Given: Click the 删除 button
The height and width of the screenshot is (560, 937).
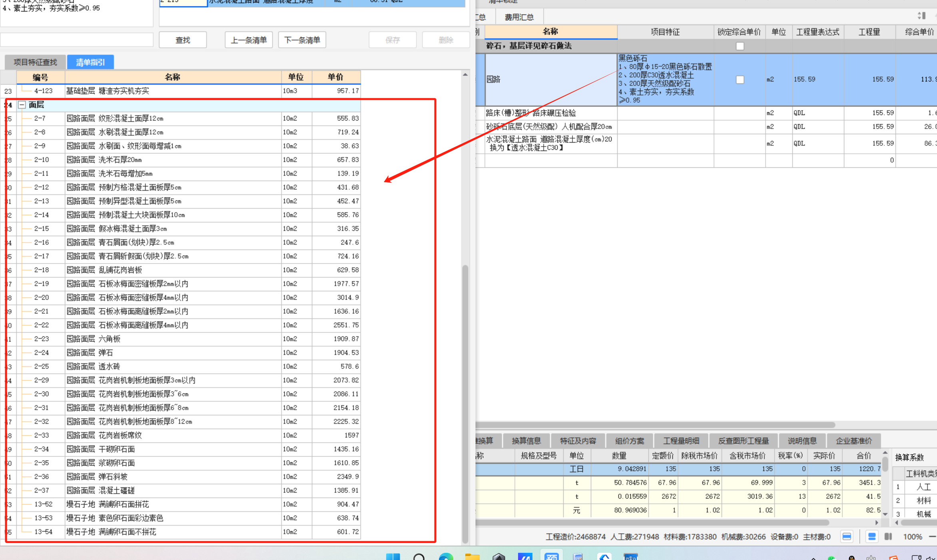Looking at the screenshot, I should pyautogui.click(x=446, y=40).
